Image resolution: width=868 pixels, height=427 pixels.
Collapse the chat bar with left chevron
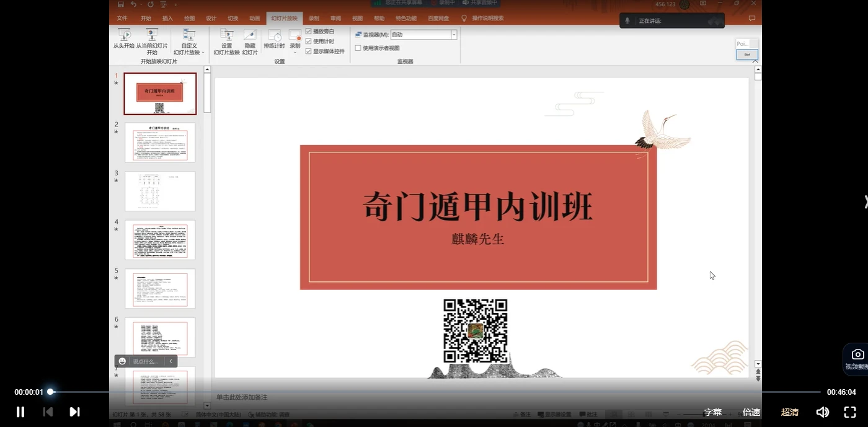pyautogui.click(x=170, y=361)
